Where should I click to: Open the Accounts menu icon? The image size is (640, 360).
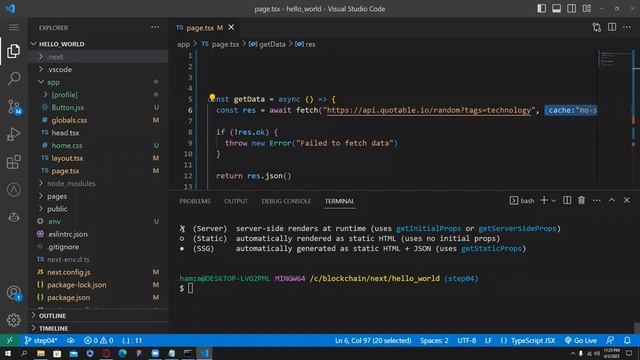13,293
